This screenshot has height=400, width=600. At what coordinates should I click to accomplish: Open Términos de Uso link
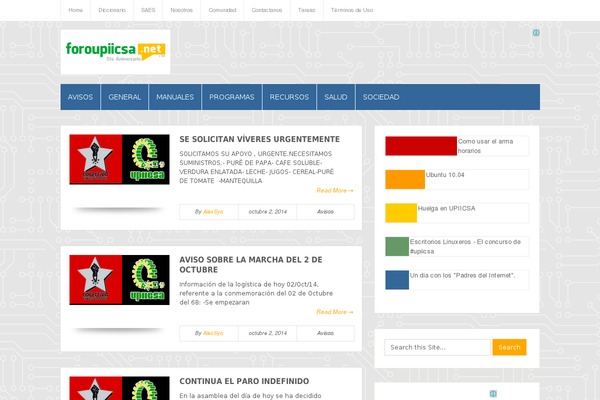coord(352,10)
